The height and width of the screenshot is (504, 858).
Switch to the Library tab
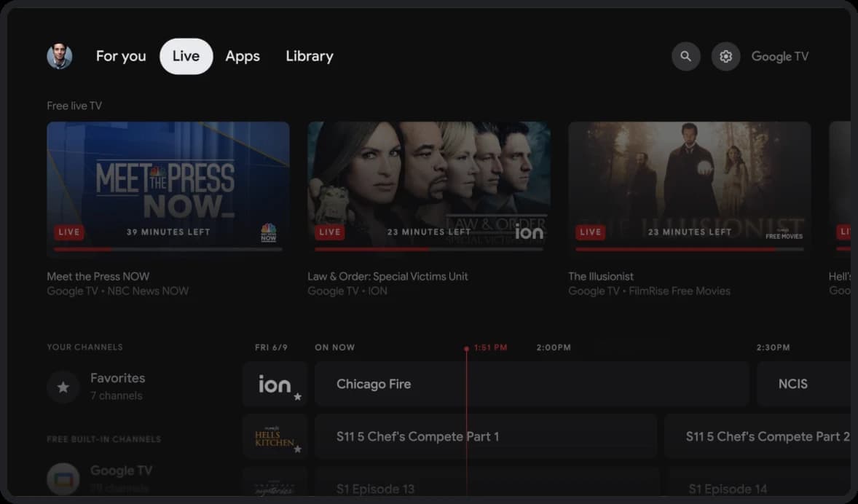(309, 56)
